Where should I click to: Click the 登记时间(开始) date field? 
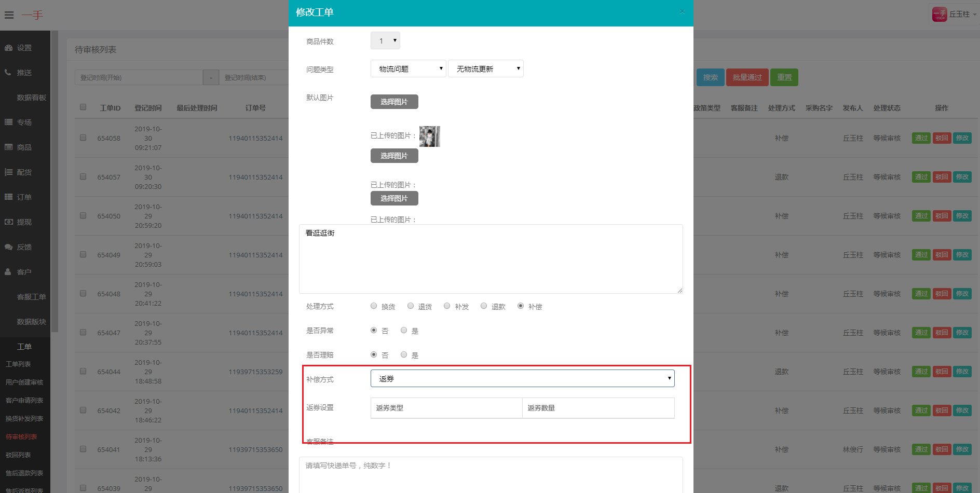coord(139,77)
